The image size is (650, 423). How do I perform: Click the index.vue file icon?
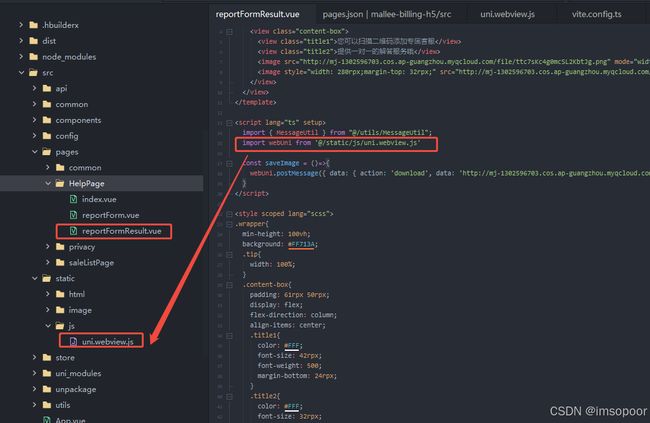(73, 199)
